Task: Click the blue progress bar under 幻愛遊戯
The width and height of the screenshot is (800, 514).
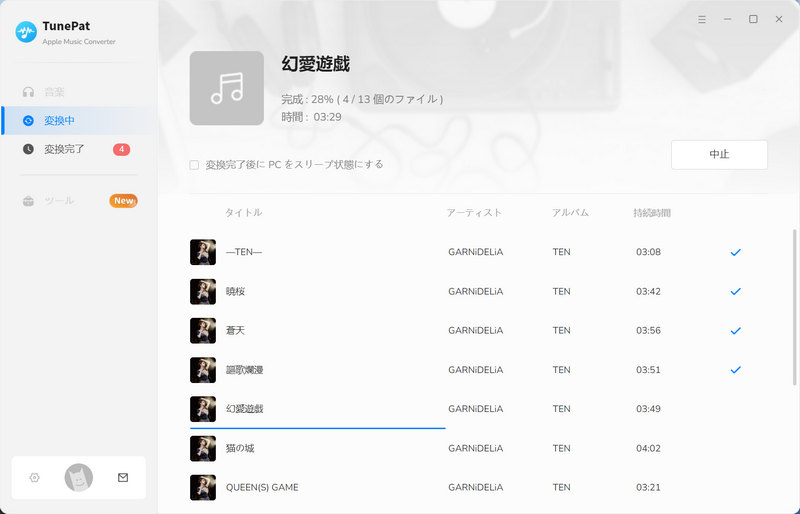Action: tap(318, 428)
